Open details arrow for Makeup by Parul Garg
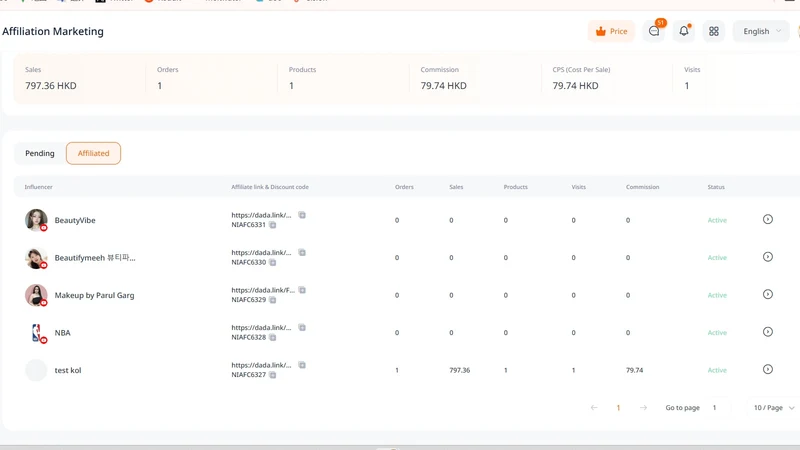 coord(768,294)
